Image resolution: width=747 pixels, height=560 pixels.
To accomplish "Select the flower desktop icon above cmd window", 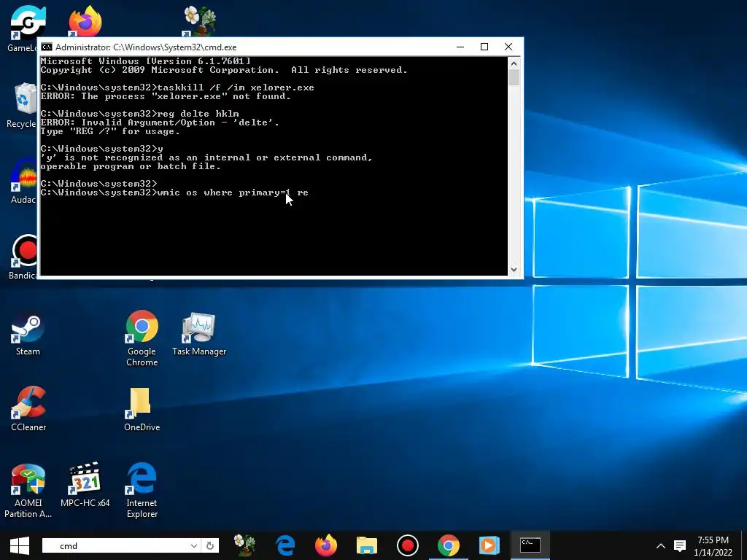I will pos(199,21).
